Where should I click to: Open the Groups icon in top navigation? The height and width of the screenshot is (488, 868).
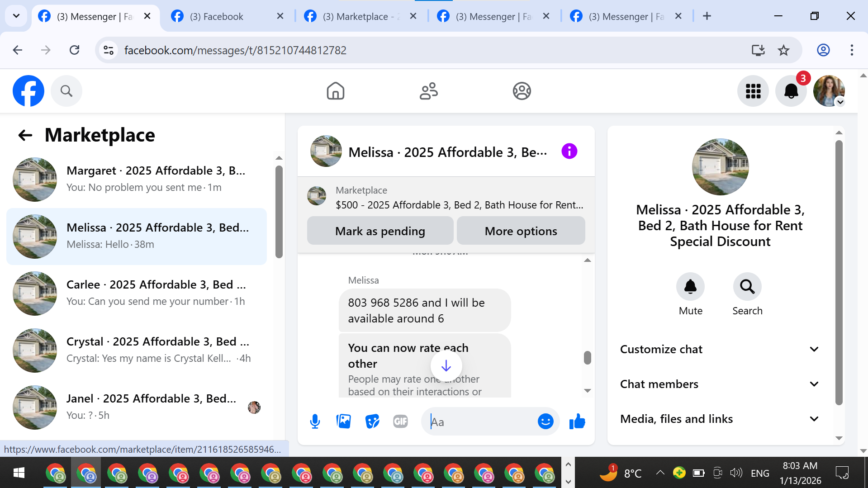pos(522,91)
